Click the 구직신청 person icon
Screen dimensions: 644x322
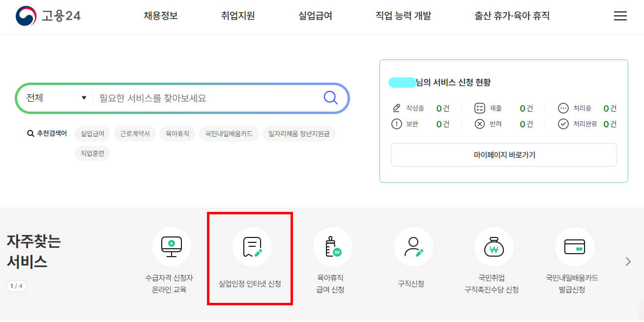(x=413, y=247)
